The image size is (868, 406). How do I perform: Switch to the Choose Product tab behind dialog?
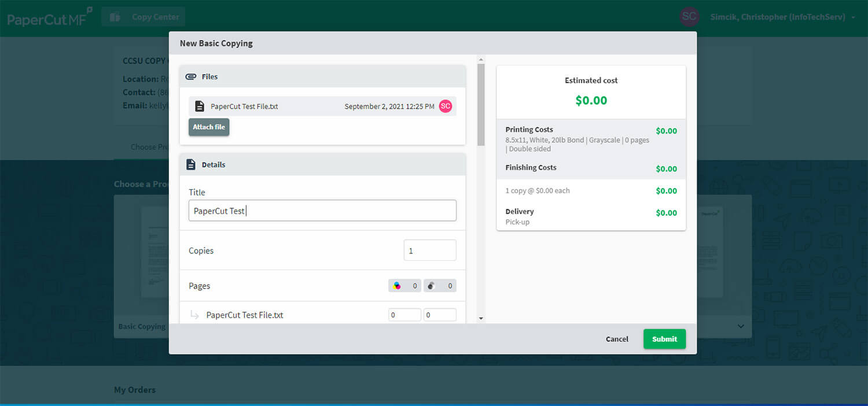point(150,147)
